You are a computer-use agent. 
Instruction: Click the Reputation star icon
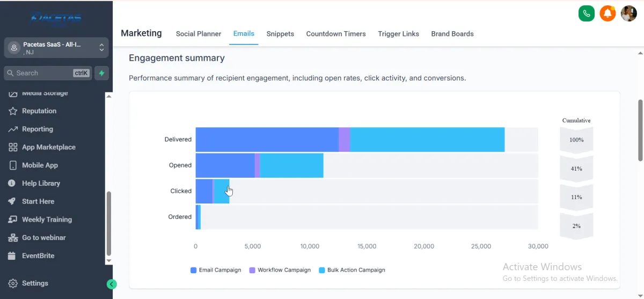[x=13, y=111]
